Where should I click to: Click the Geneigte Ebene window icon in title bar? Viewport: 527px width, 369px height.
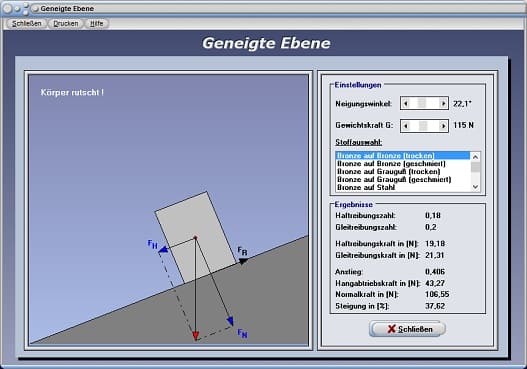[x=35, y=8]
